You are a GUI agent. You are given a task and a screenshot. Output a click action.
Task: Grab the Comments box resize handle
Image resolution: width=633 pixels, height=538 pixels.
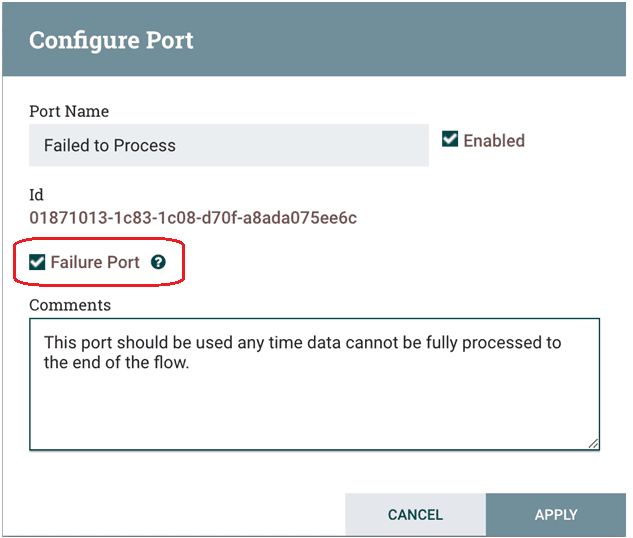click(x=593, y=444)
